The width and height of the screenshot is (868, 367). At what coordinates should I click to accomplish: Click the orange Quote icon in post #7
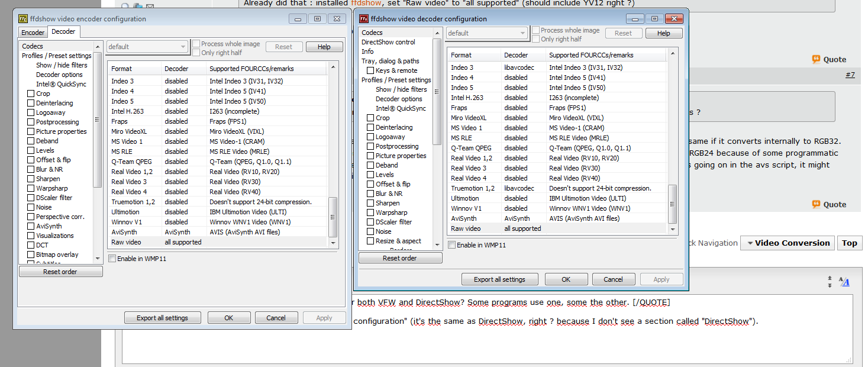[x=816, y=59]
